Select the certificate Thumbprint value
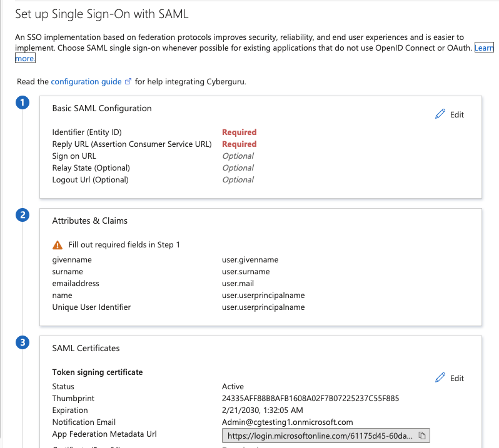This screenshot has height=448, width=499. [311, 398]
